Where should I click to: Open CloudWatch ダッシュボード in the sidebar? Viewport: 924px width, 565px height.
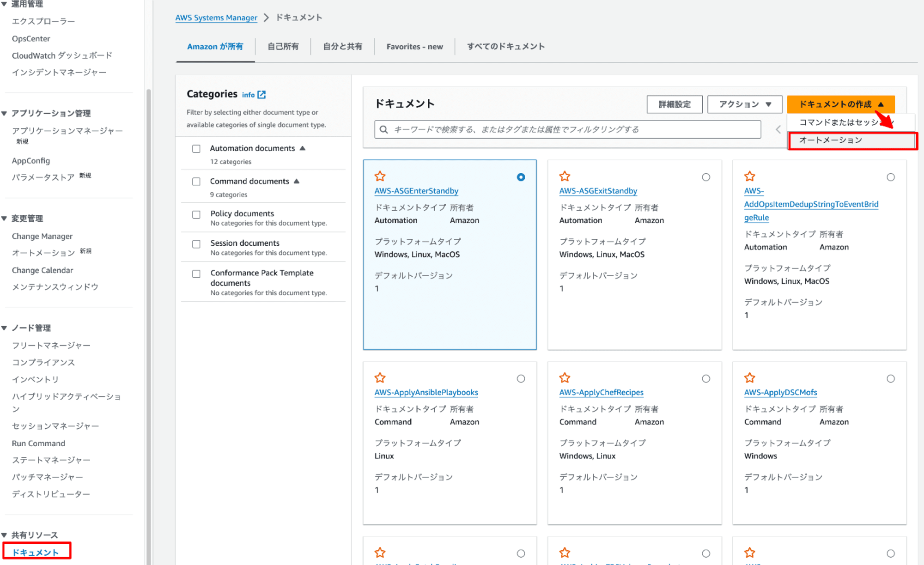pyautogui.click(x=62, y=55)
